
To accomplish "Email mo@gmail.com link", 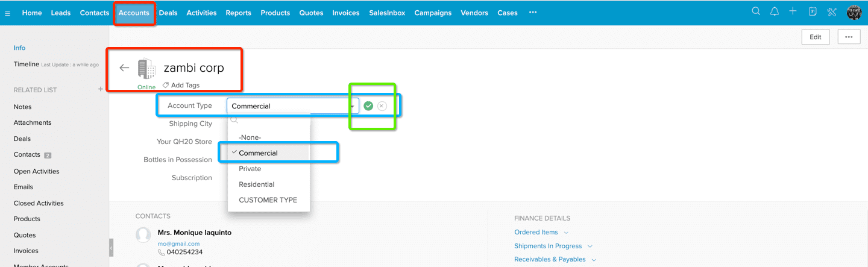I will click(178, 243).
